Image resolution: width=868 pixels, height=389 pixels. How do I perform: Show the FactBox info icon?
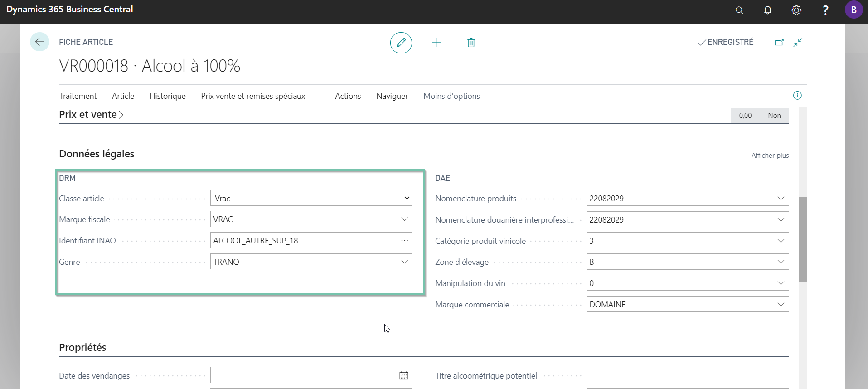click(797, 95)
